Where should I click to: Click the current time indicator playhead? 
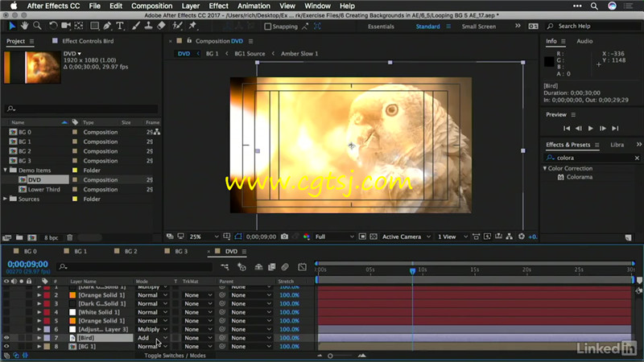coord(412,271)
